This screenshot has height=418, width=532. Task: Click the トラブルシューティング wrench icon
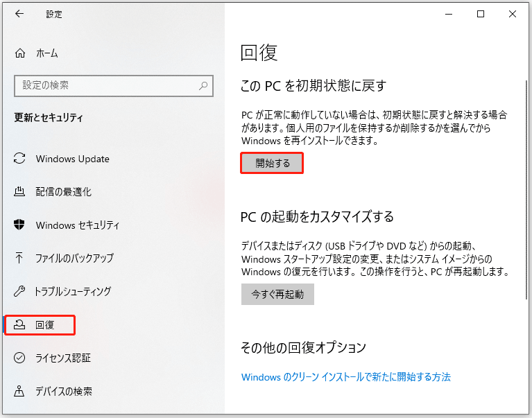(x=19, y=291)
